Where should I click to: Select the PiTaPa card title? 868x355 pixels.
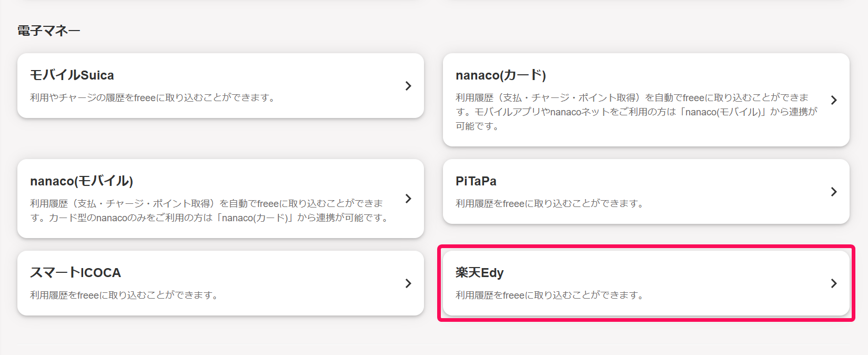(476, 181)
